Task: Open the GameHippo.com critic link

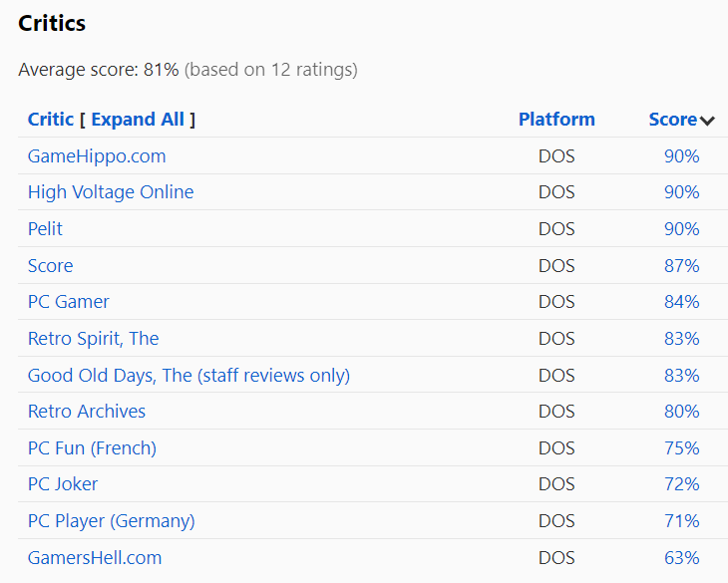Action: [x=97, y=156]
